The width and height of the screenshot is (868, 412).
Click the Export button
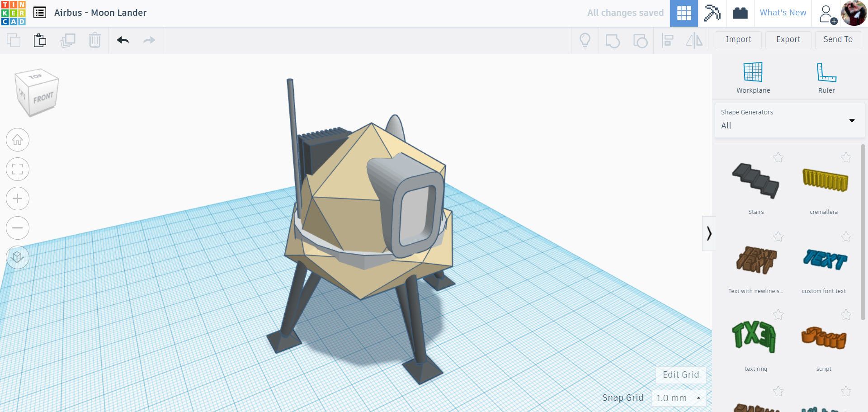pyautogui.click(x=788, y=40)
